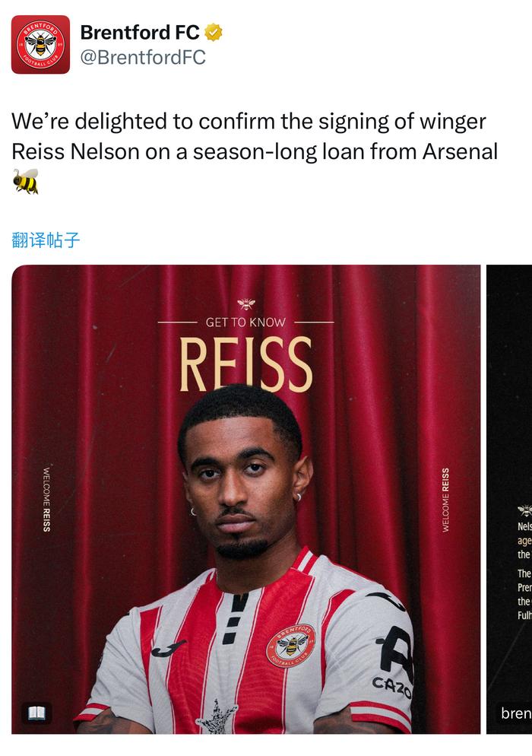Click the Cazoo sleeve sponsor logo
Screen dimensions: 532x756
tap(393, 688)
